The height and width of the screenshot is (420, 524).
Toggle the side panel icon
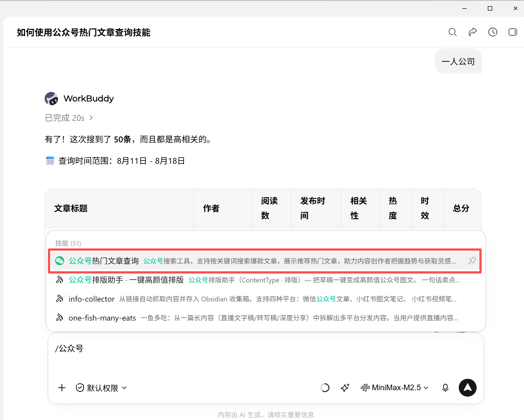point(513,32)
